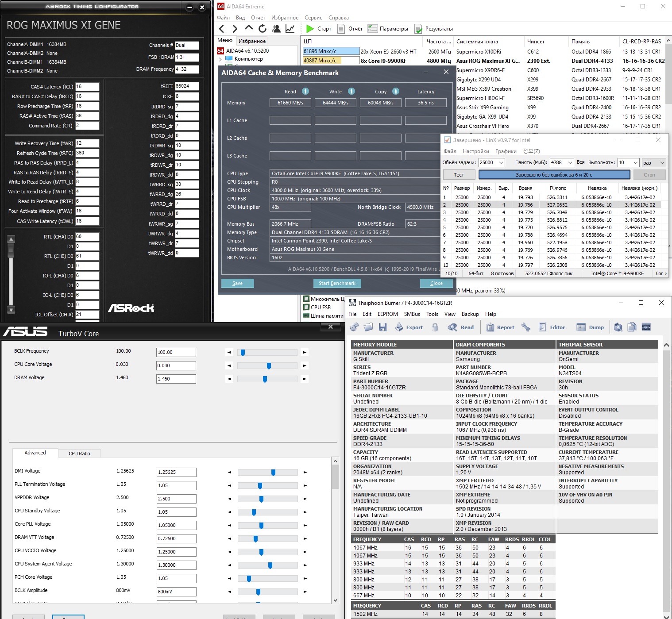This screenshot has width=672, height=619.
Task: Open the Сервис menu in AIDA64
Action: [x=313, y=18]
